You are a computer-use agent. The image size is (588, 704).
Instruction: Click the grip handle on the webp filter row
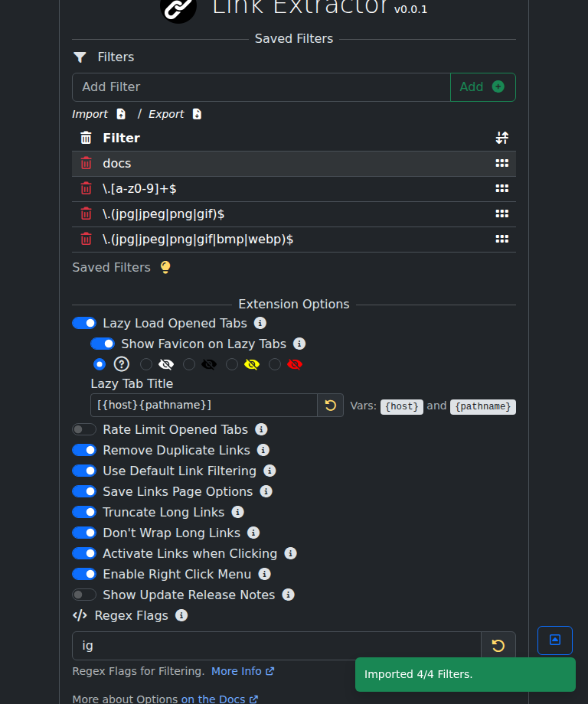pos(502,239)
